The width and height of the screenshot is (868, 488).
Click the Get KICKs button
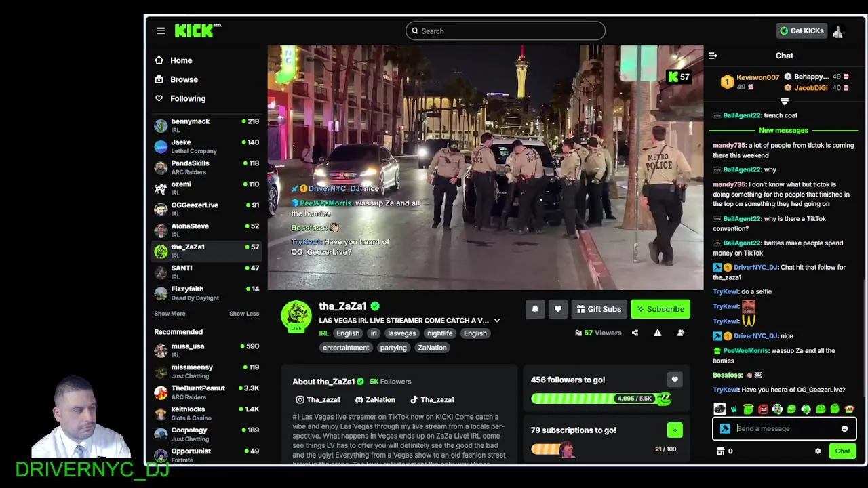tap(801, 30)
